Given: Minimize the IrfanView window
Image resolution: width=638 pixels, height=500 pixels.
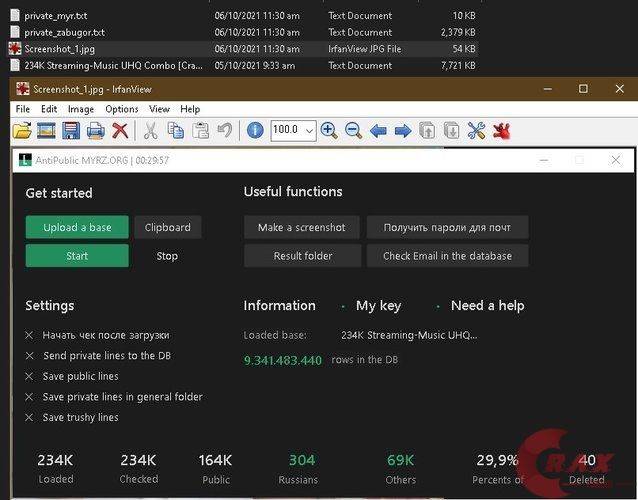Looking at the screenshot, I should [x=548, y=88].
